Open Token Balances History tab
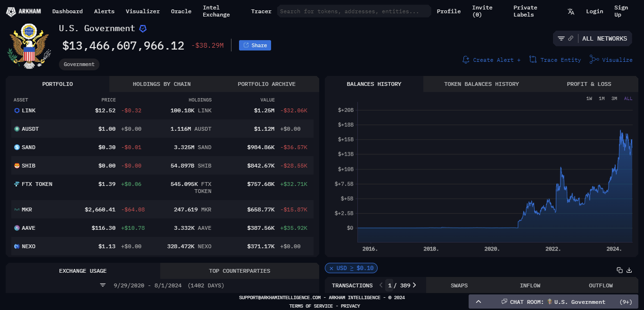644x310 pixels. click(481, 84)
